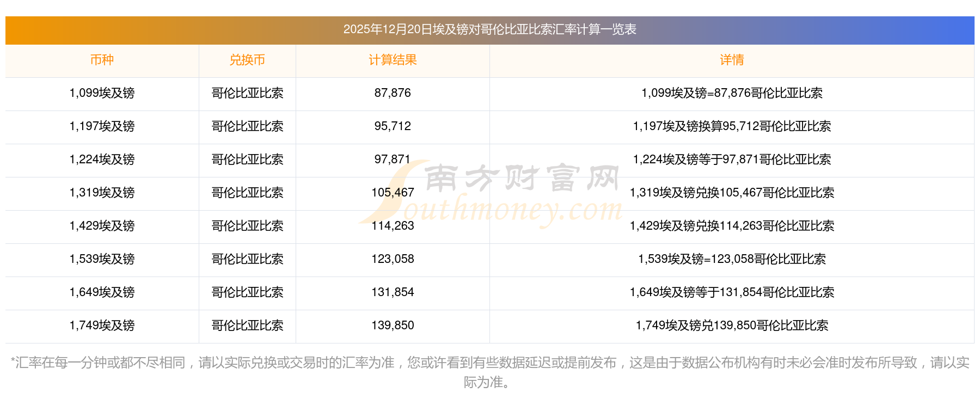
Task: Click the result value 105,467
Action: pyautogui.click(x=393, y=193)
